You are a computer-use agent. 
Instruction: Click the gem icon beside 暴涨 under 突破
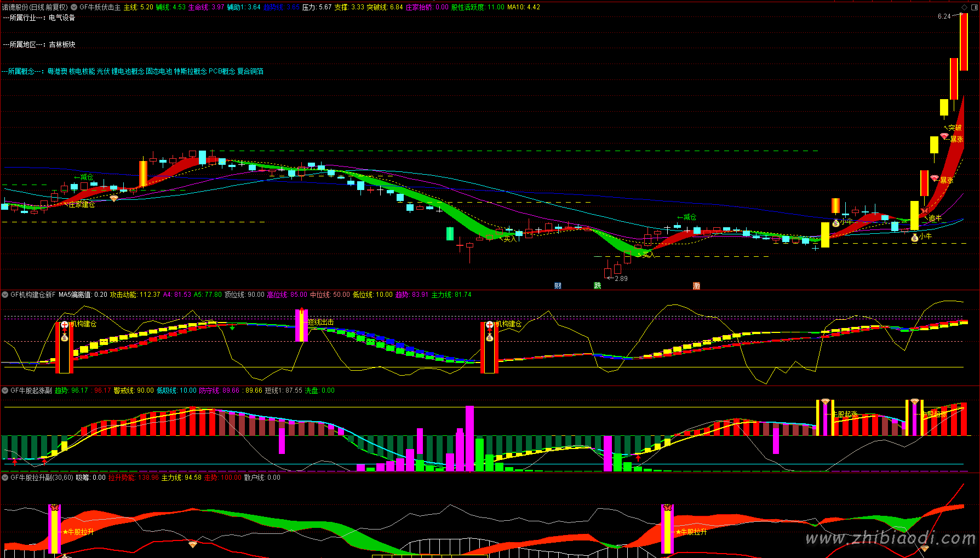944,135
